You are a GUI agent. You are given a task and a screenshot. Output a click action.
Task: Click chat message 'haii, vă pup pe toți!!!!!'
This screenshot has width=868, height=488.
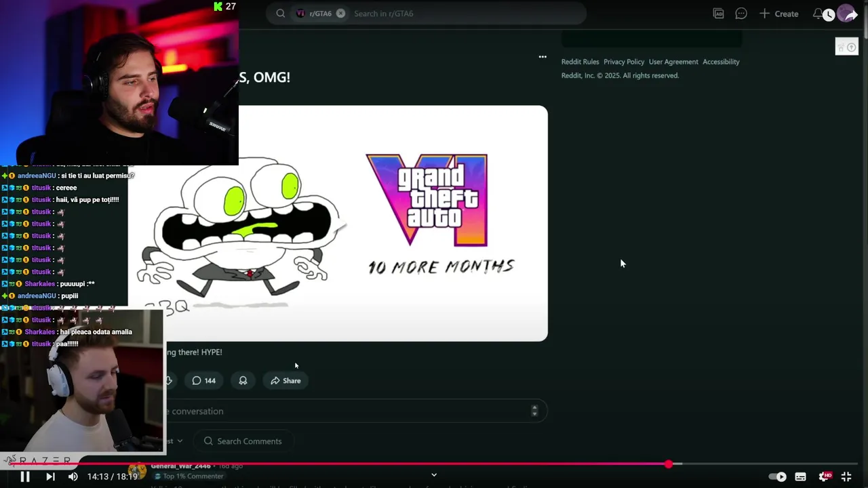(87, 200)
